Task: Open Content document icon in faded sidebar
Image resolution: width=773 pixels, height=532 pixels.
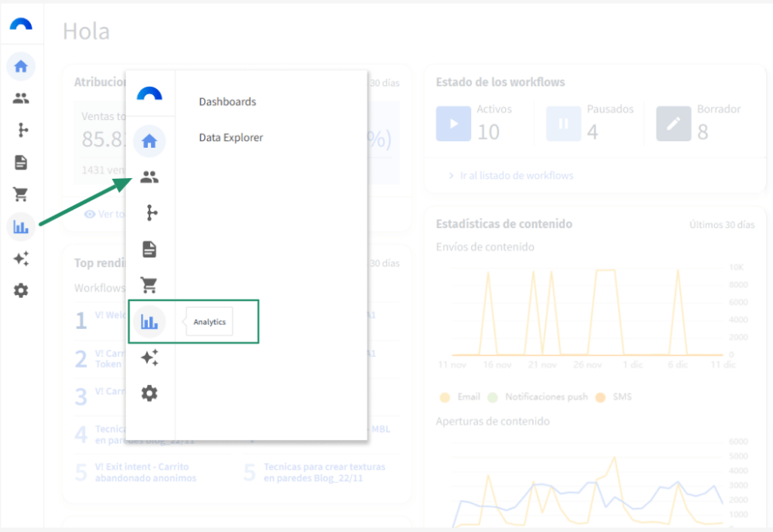Action: coord(20,162)
